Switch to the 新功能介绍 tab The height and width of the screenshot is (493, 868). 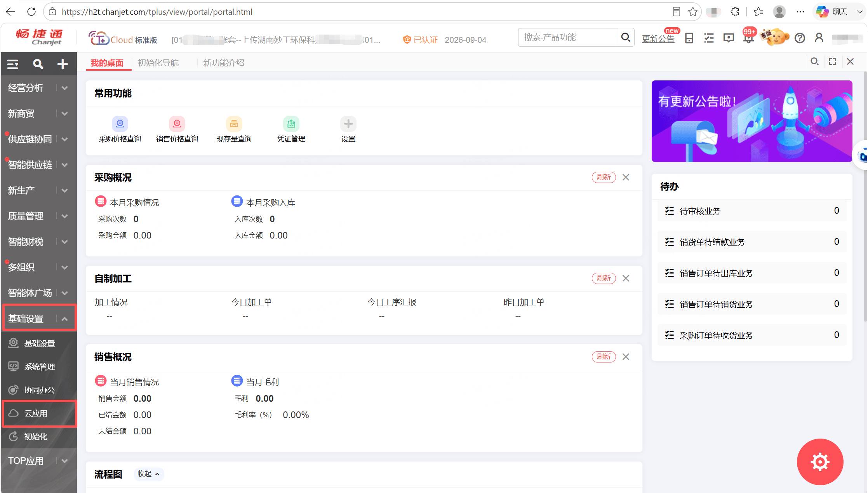point(224,63)
